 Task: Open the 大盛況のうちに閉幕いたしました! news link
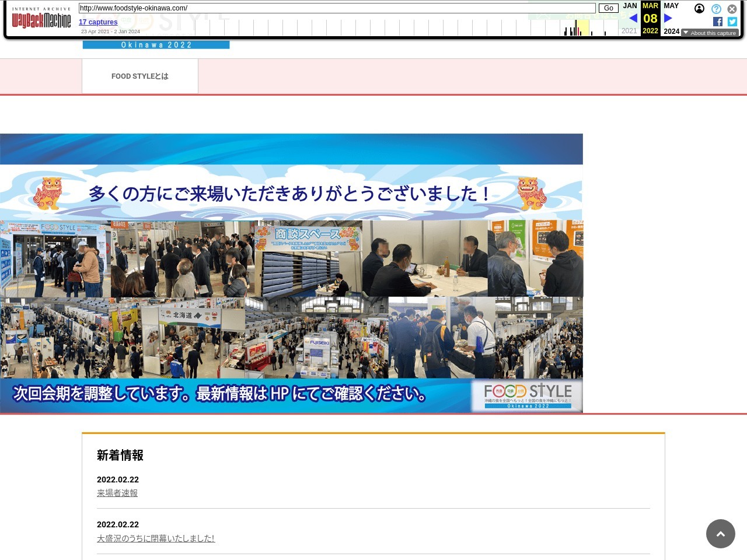156,538
